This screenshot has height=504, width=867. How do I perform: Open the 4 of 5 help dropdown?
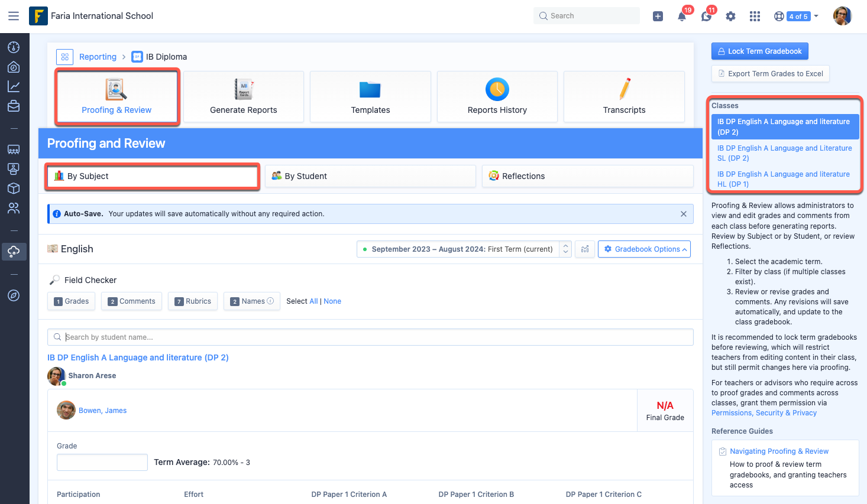[x=797, y=17]
